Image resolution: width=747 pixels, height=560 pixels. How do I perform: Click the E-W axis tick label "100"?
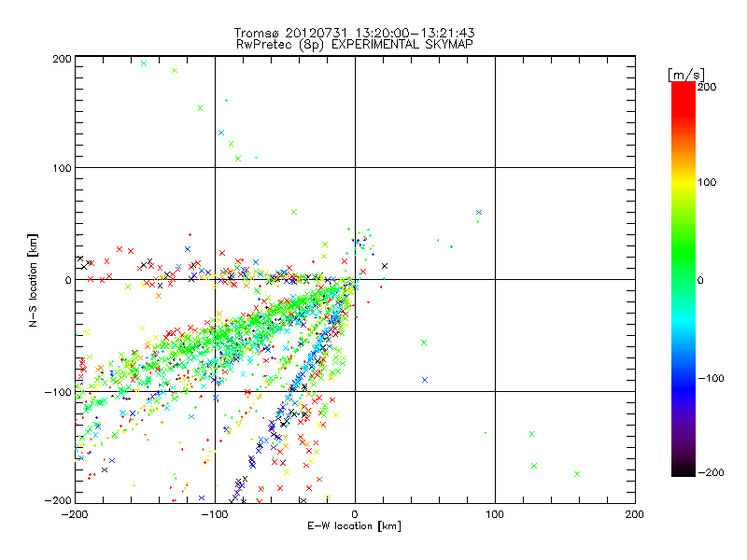click(495, 514)
